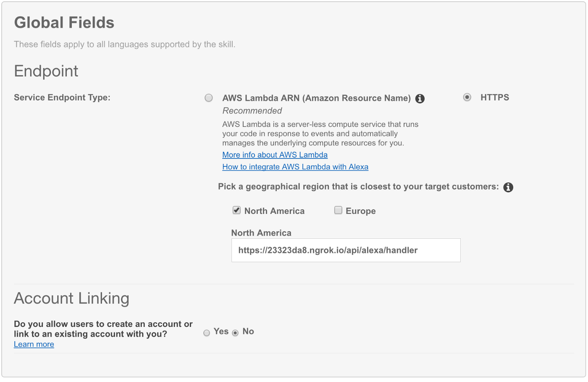This screenshot has width=588, height=382.
Task: Click the Endpoint section heading
Action: [46, 71]
